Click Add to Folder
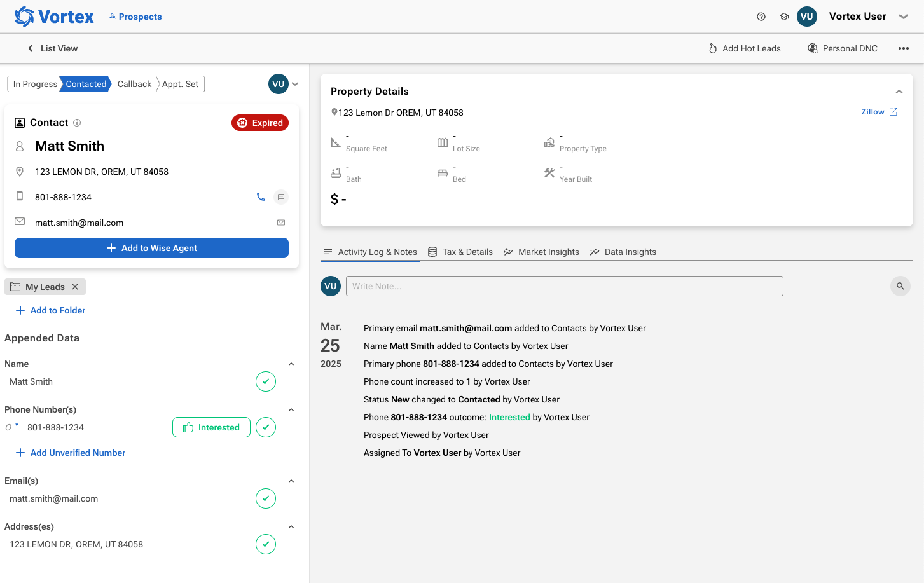This screenshot has width=924, height=583. tap(50, 310)
